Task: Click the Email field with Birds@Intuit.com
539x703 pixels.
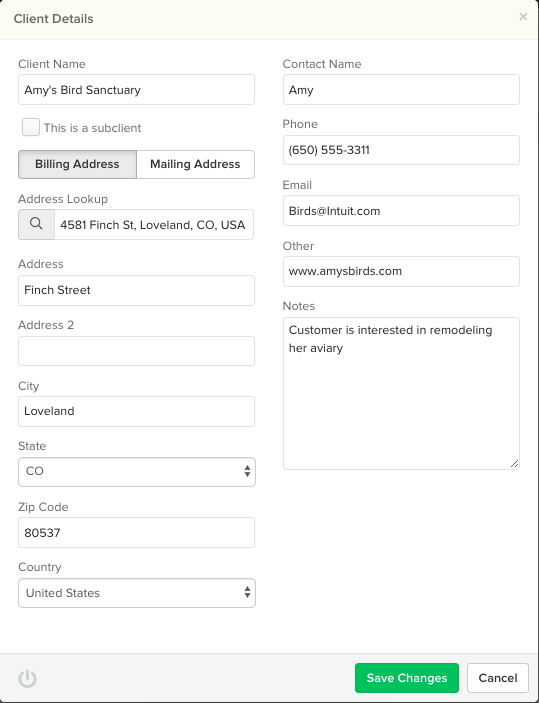Action: [401, 211]
